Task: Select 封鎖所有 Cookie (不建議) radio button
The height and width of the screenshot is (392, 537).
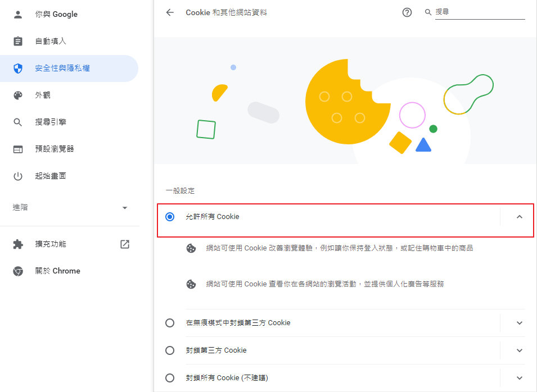Action: point(170,378)
